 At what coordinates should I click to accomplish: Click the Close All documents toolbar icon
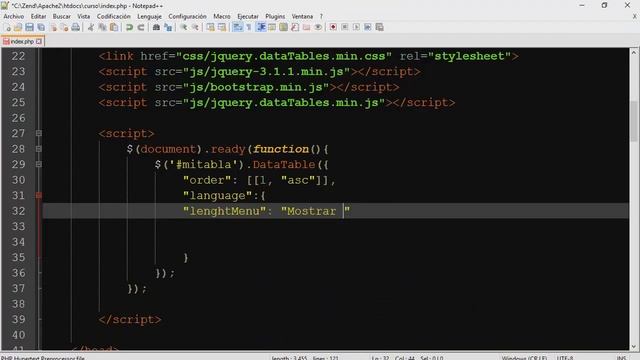64,27
